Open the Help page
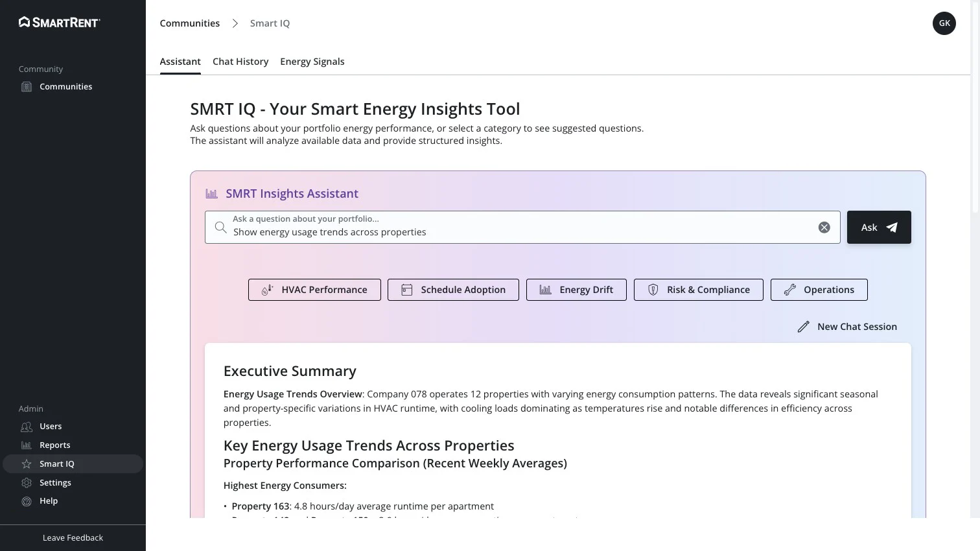Image resolution: width=980 pixels, height=551 pixels. click(x=48, y=501)
